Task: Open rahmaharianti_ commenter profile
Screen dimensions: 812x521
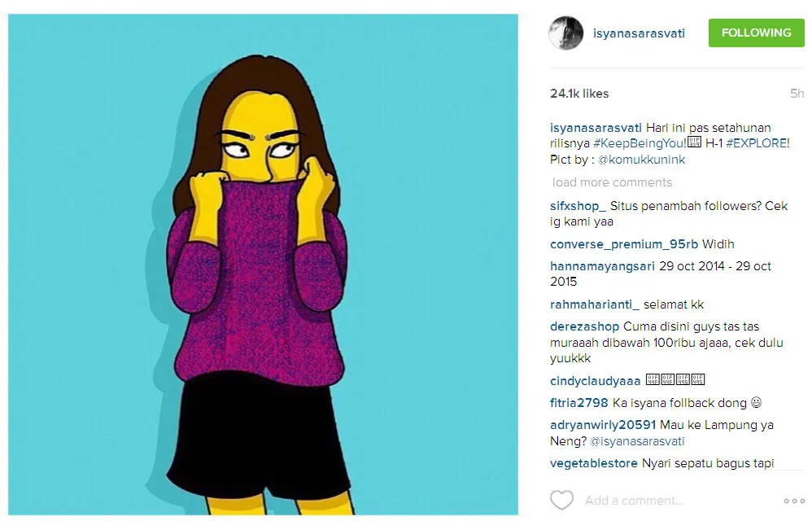Action: (x=595, y=304)
